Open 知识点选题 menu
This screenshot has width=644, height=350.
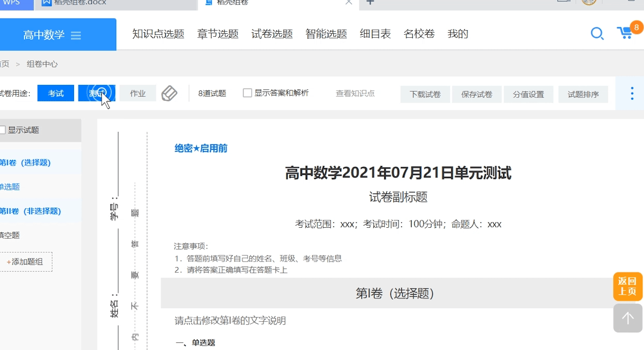158,34
